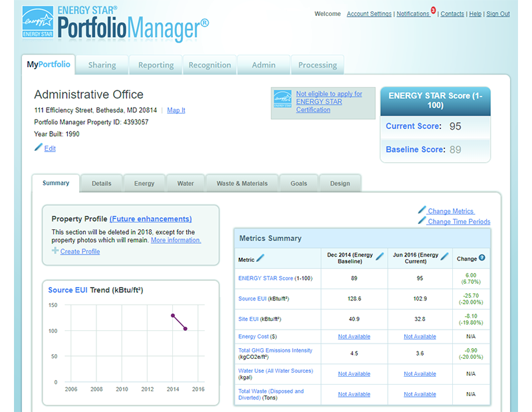This screenshot has height=412, width=532.
Task: Click the Map It link
Action: 176,110
